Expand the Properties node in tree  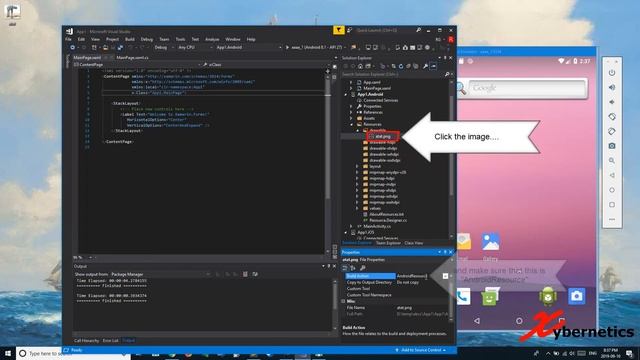pos(351,106)
